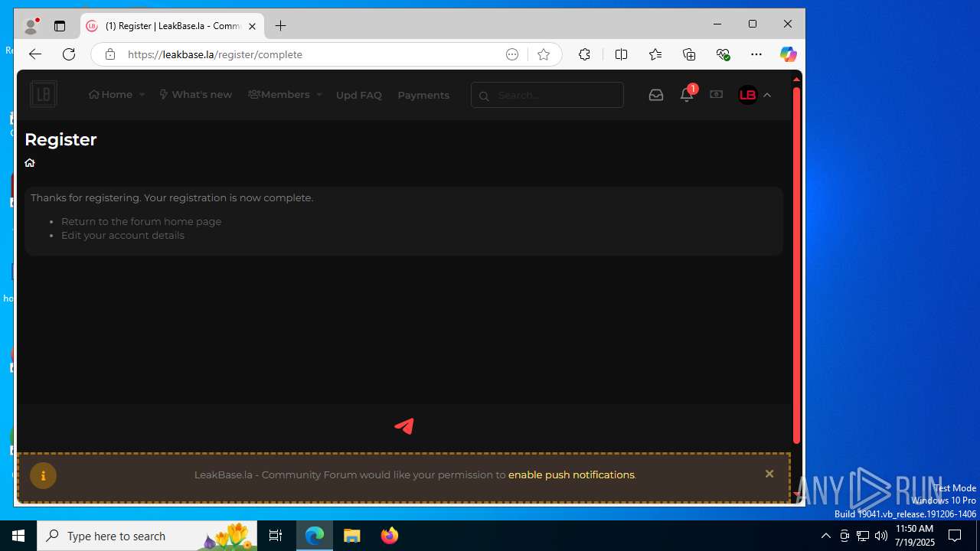Click enable push notifications link
Viewport: 980px width, 551px height.
[x=571, y=474]
